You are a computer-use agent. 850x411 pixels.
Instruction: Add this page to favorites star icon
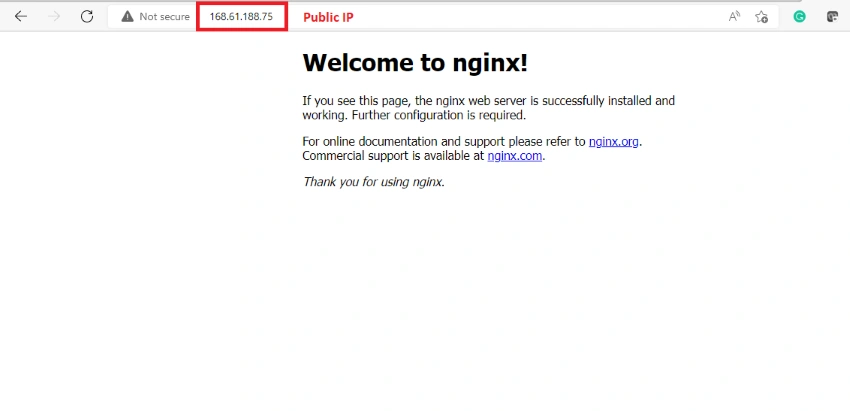coord(762,17)
